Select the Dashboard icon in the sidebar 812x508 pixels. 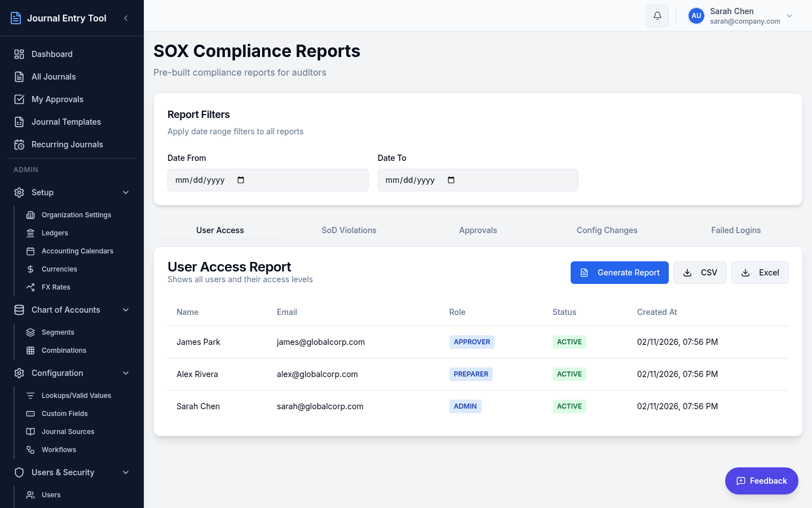18,54
